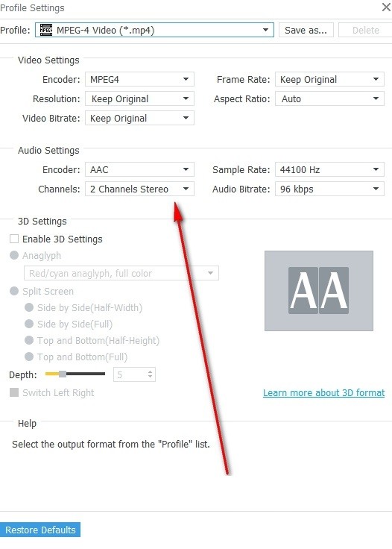
Task: Close the Profile Settings dialog
Action: [386, 7]
